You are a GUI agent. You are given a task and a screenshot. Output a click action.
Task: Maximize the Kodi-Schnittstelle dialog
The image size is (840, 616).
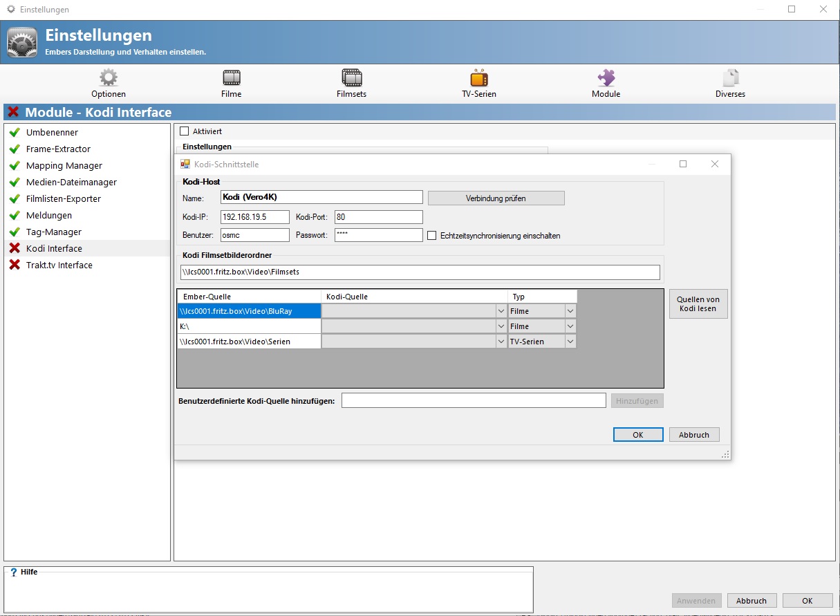coord(683,164)
